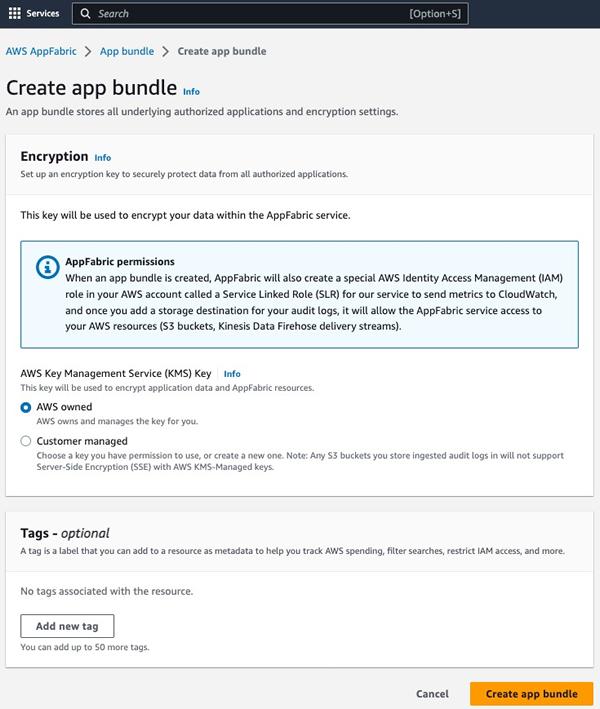Click the chevron after App bundle breadcrumb
Screen dimensions: 600x709
pyautogui.click(x=165, y=51)
